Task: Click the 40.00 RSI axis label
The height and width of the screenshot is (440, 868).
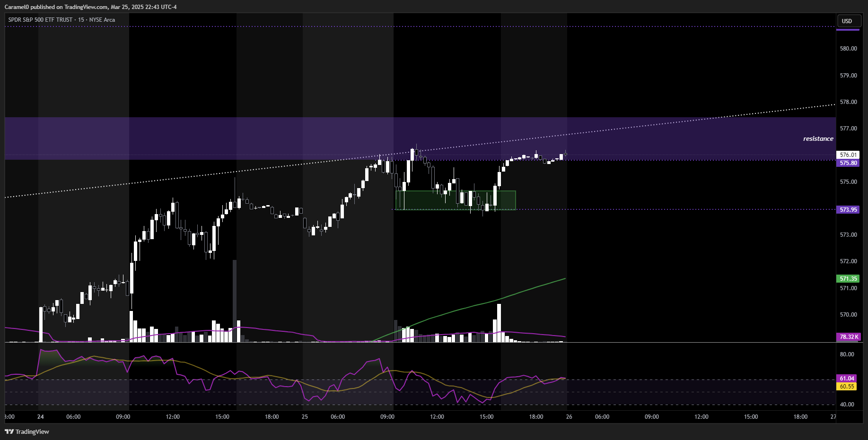Action: 847,405
